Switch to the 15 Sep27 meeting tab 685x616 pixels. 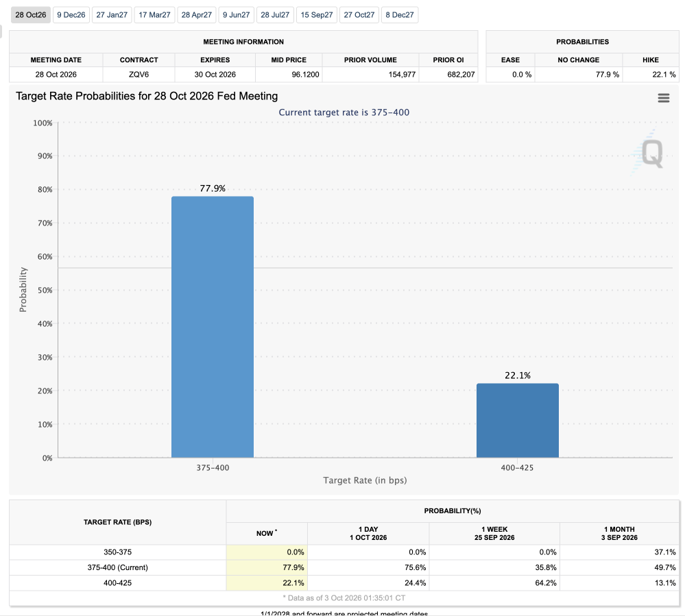pos(317,15)
